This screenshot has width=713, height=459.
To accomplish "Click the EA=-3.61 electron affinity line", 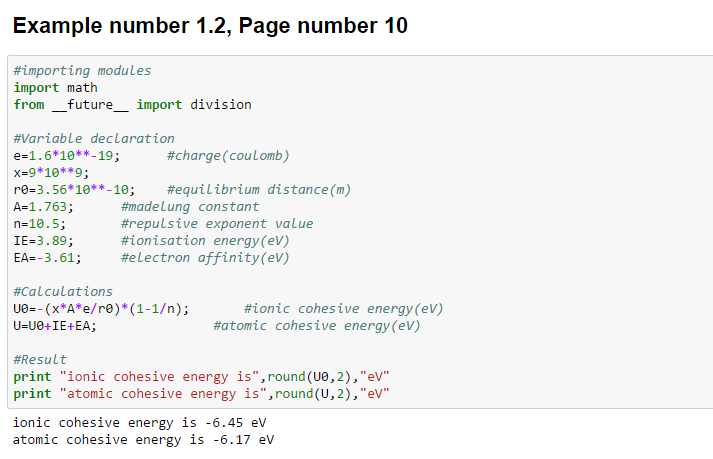I will [x=151, y=258].
